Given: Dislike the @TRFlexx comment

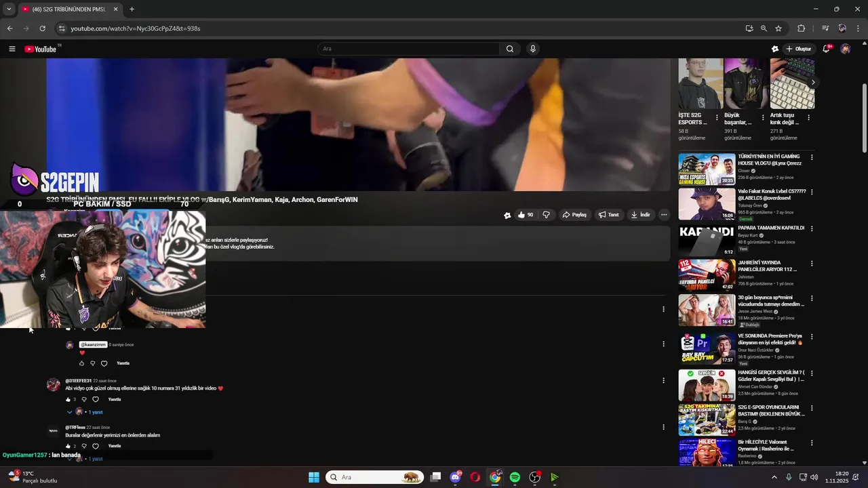Looking at the screenshot, I should coord(84,446).
